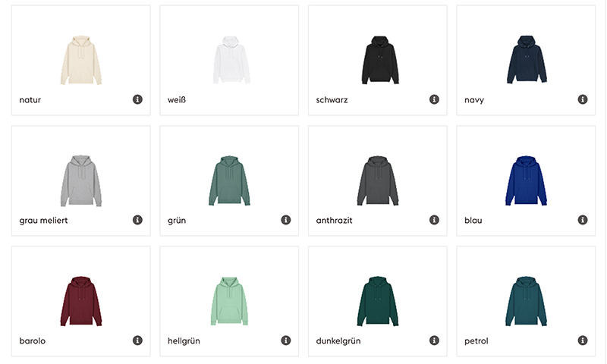Show info for petrol hoodie
The width and height of the screenshot is (607, 364).
583,340
